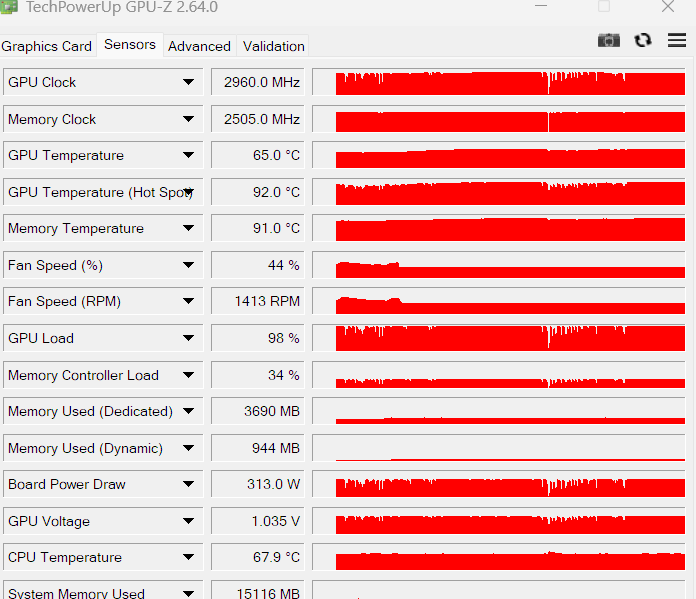Expand the Fan Speed (%) dropdown
696x599 pixels.
pyautogui.click(x=188, y=265)
